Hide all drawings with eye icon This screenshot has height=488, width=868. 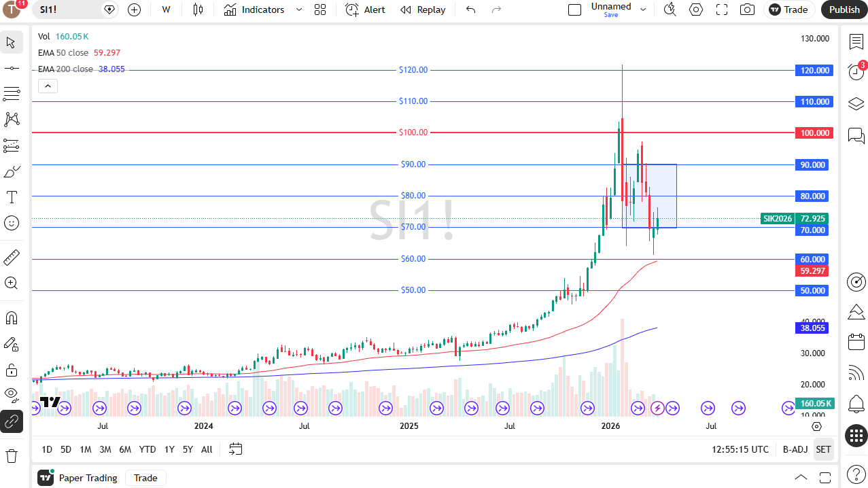(x=12, y=396)
